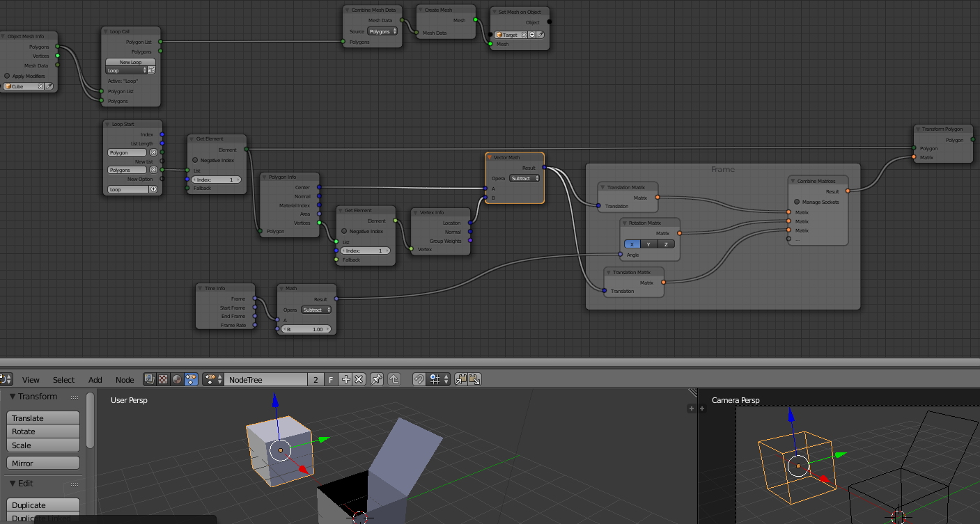The height and width of the screenshot is (524, 980).
Task: Add a new node tree with plus
Action: point(346,379)
